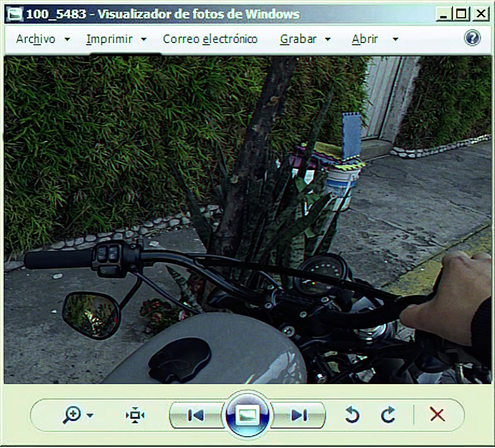Click the displayed motorcycle photo
The image size is (495, 448).
click(247, 220)
